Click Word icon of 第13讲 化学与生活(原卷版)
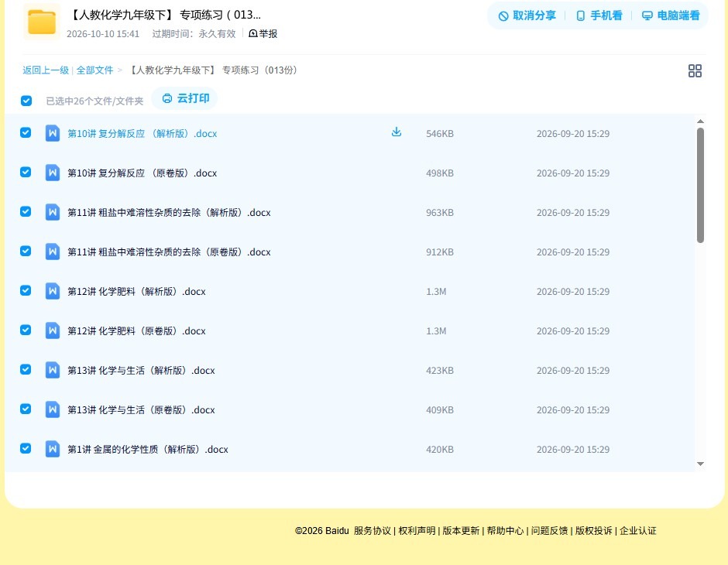Viewport: 728px width, 565px height. pyautogui.click(x=53, y=409)
